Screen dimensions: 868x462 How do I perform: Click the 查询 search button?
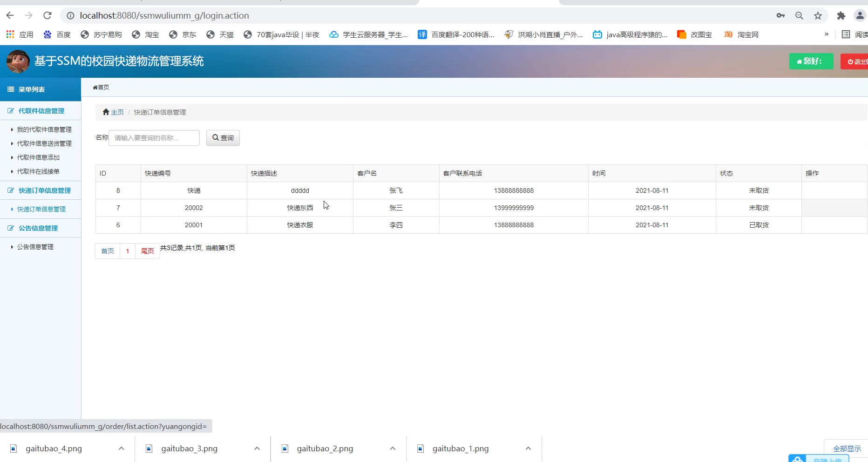coord(223,138)
